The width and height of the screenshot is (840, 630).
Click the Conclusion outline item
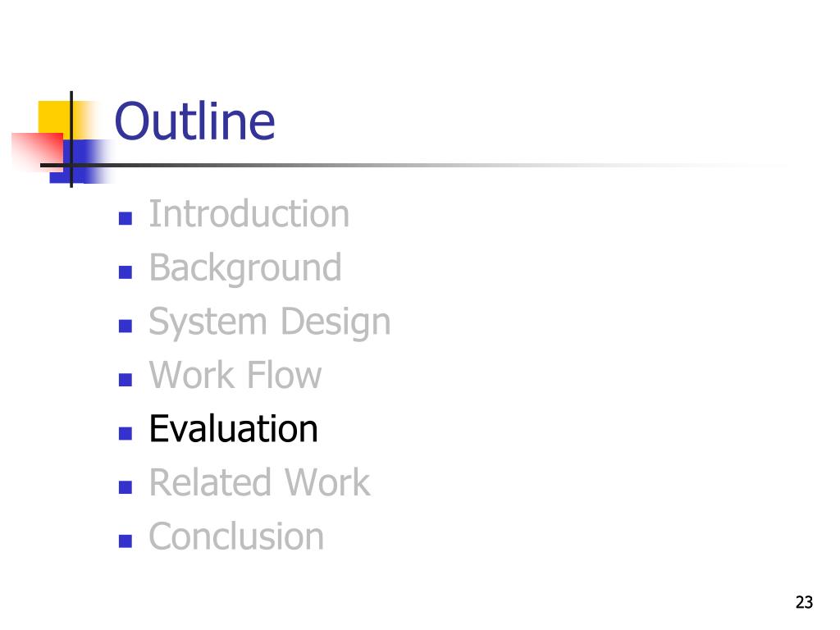click(x=236, y=536)
